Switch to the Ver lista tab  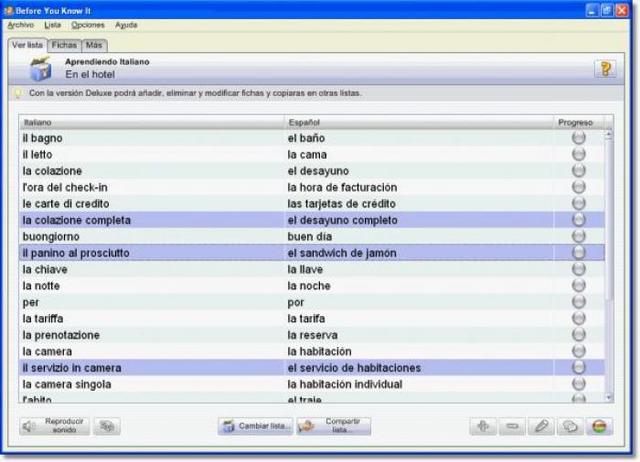tap(27, 45)
